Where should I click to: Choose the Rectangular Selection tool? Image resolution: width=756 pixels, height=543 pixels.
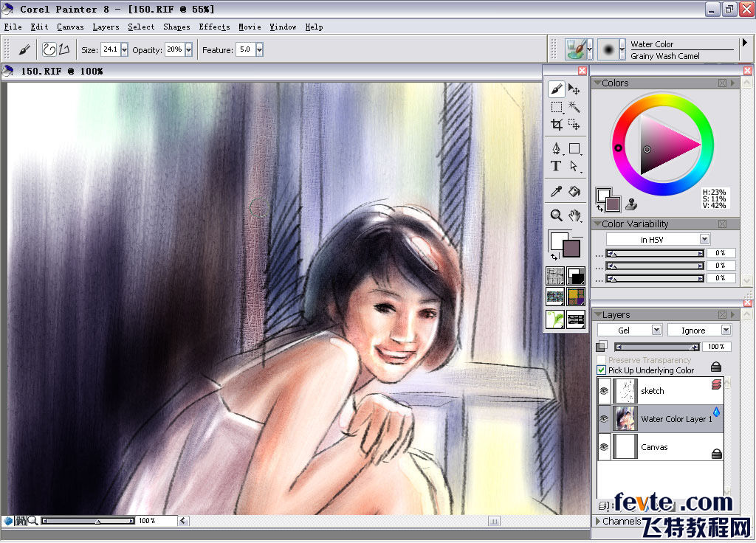557,107
